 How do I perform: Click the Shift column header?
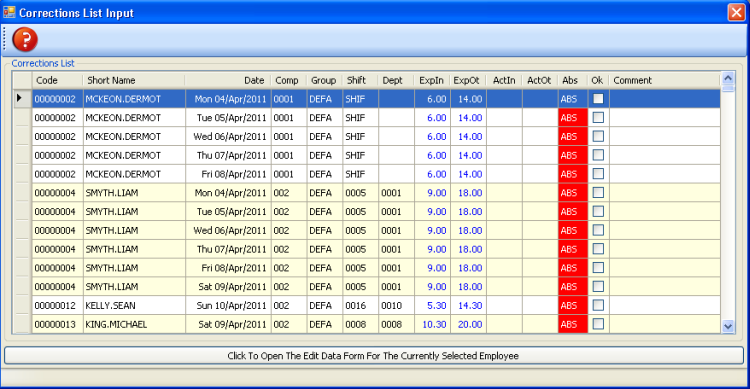[360, 80]
